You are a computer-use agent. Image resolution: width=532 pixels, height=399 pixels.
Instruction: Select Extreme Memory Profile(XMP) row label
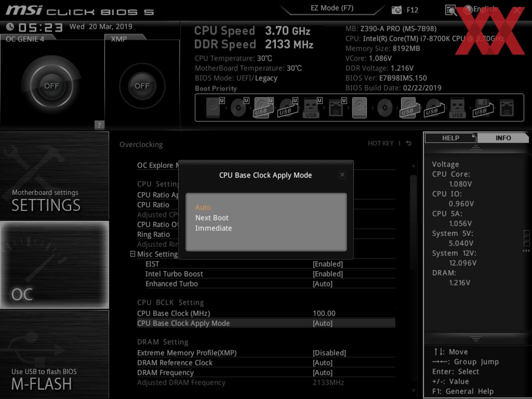[187, 353]
